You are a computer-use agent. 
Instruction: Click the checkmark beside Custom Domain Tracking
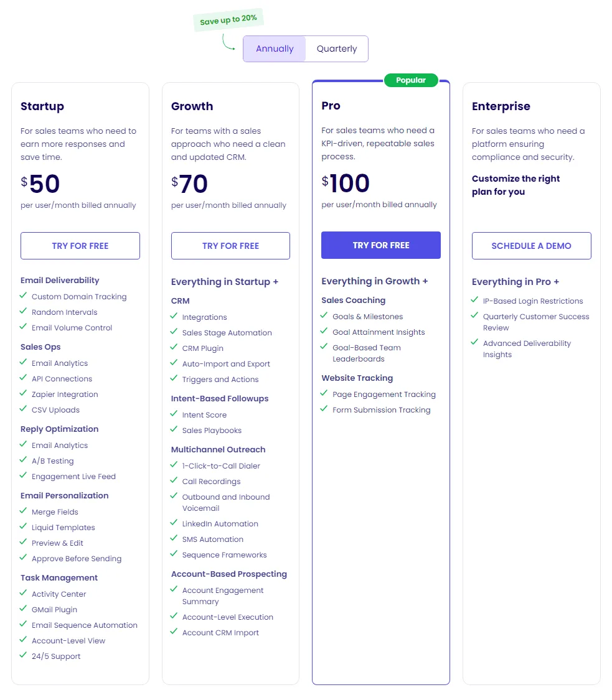[24, 296]
